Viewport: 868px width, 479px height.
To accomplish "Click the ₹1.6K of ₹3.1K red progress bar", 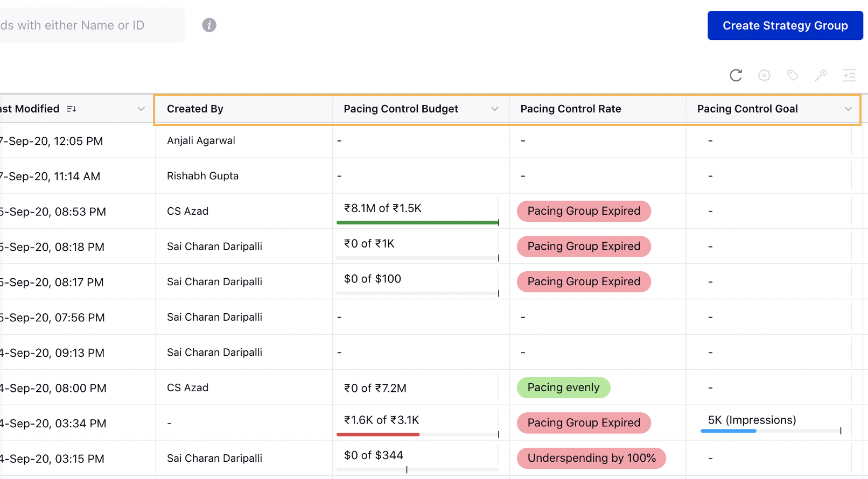I will [378, 434].
